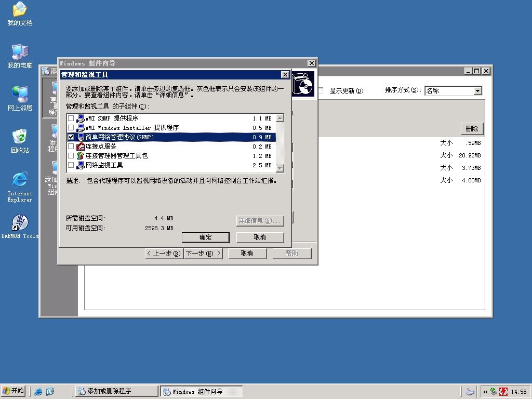Switch to Windows 组件向导 taskbar item
532x399 pixels.
coord(202,391)
